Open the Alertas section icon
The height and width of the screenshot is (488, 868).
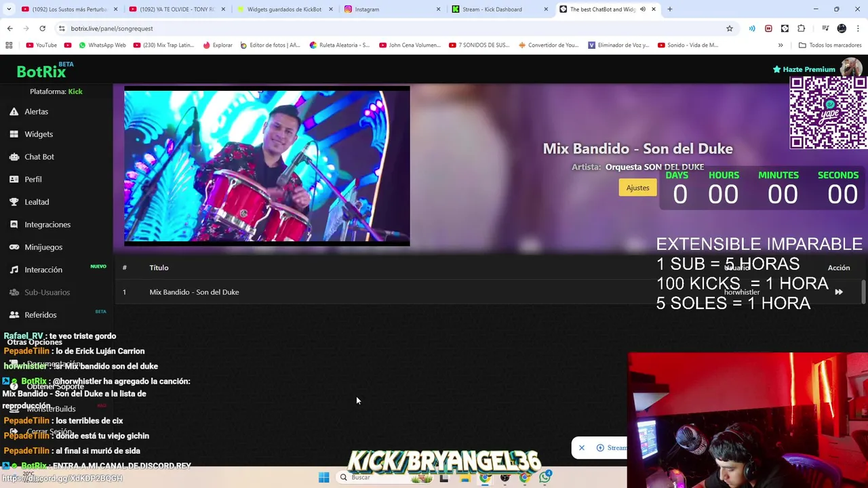(14, 112)
